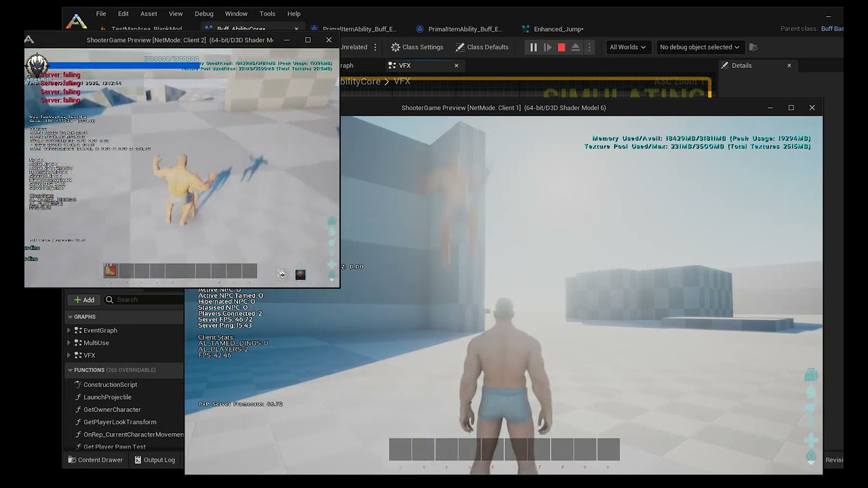Screen dimensions: 868x488
Task: Stop the play session with red square
Action: tap(561, 47)
